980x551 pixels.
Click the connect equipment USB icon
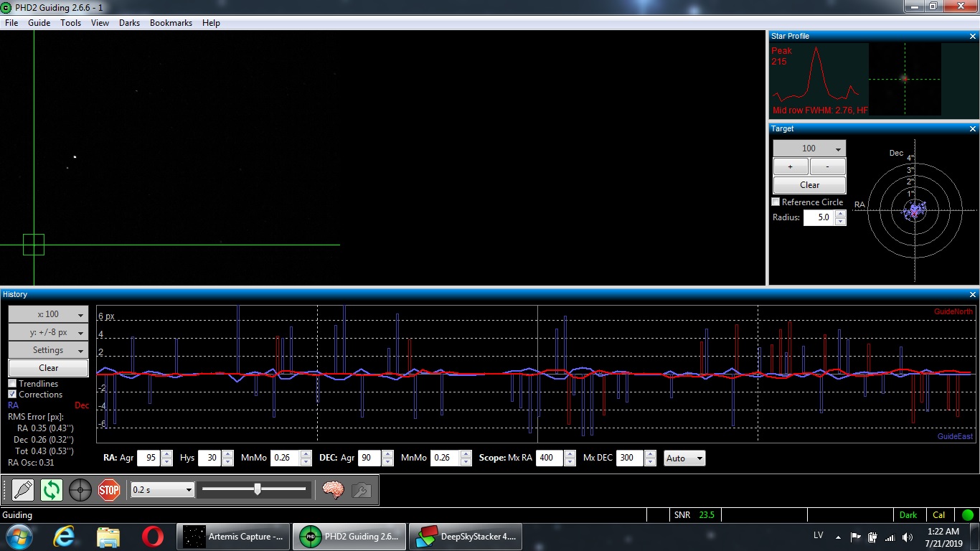pos(23,490)
